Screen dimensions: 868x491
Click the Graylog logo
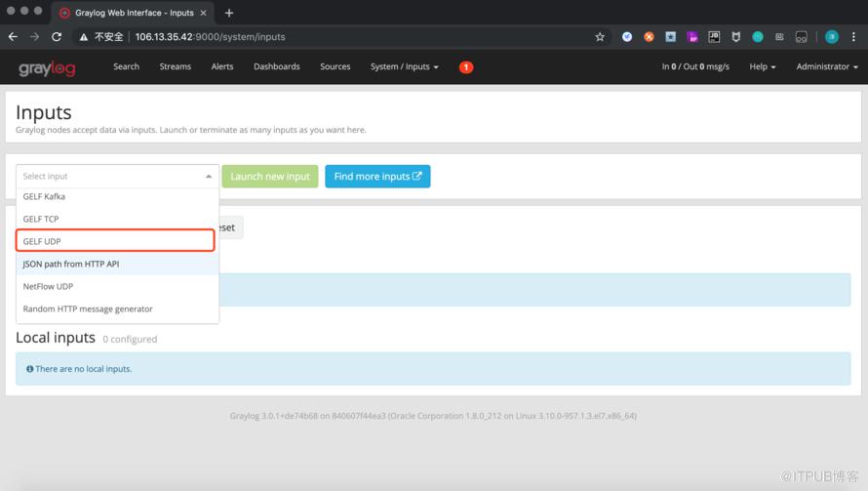pyautogui.click(x=47, y=68)
